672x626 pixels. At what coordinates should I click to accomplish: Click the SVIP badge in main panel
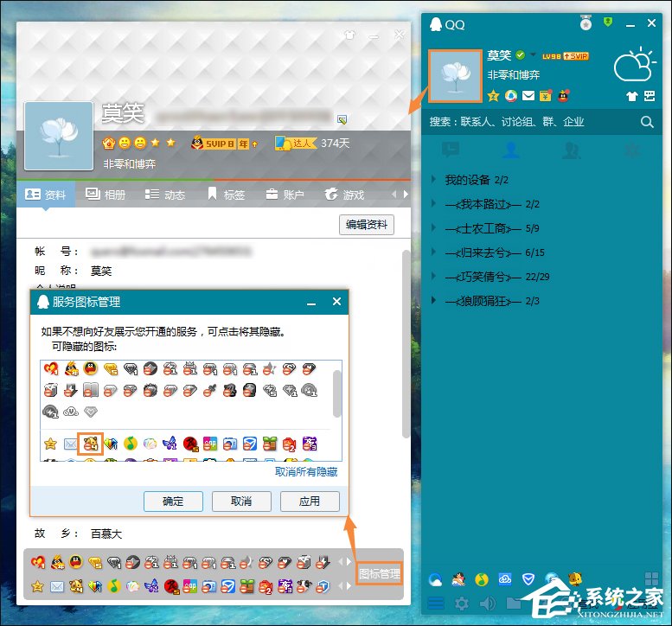coord(576,56)
